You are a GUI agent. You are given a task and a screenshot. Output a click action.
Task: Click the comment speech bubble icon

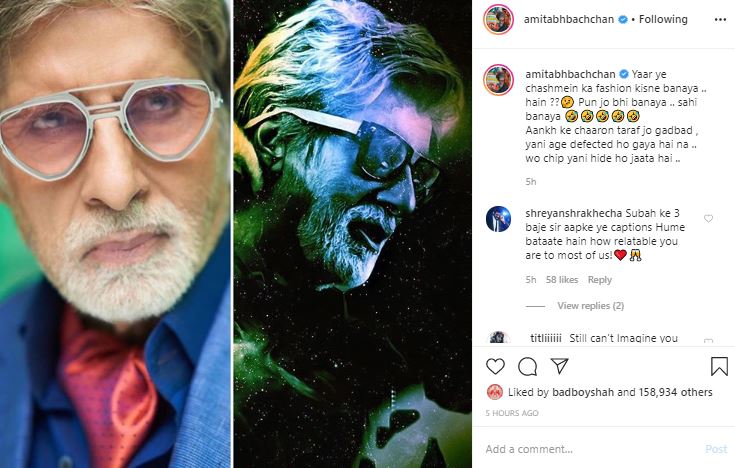click(x=528, y=366)
